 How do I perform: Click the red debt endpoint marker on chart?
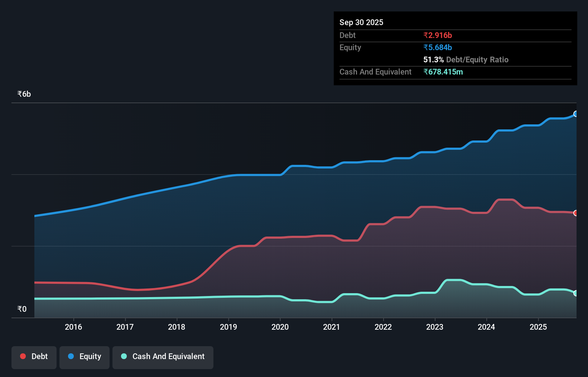pos(576,213)
